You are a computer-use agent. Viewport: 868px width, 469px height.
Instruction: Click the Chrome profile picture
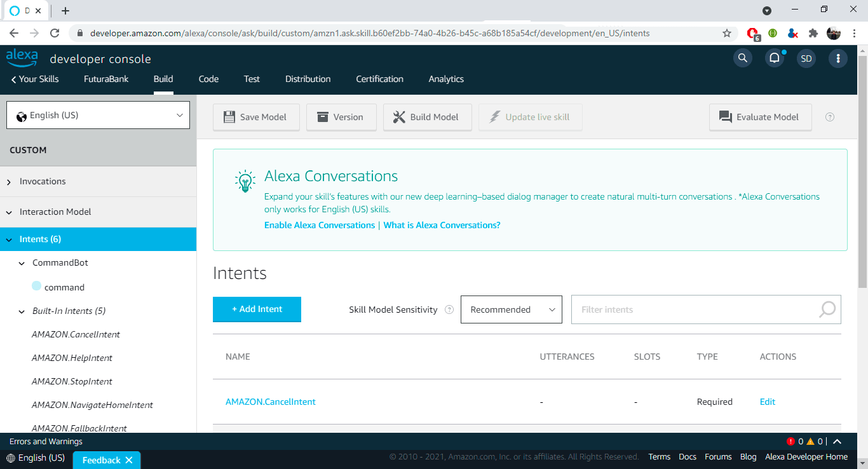834,33
